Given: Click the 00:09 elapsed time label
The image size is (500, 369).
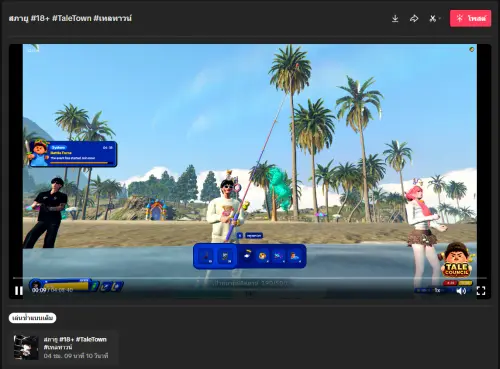Looking at the screenshot, I should pos(39,290).
